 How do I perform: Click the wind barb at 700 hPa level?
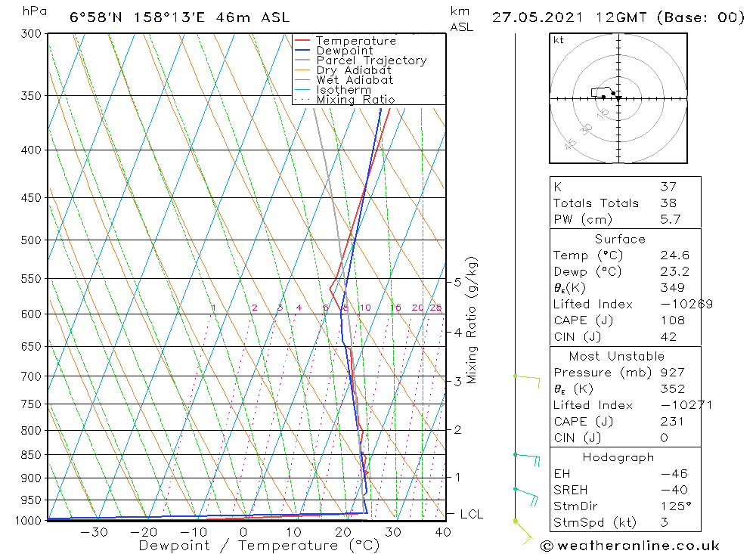(x=528, y=381)
